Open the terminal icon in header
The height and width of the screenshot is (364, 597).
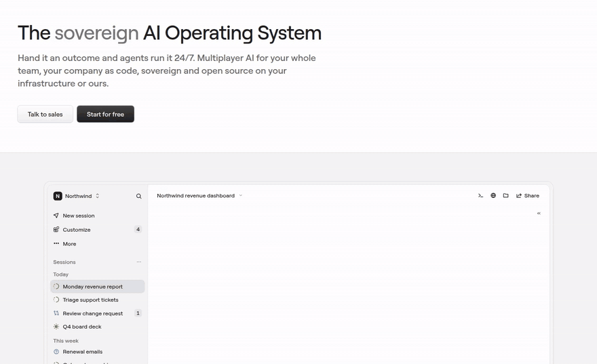480,195
